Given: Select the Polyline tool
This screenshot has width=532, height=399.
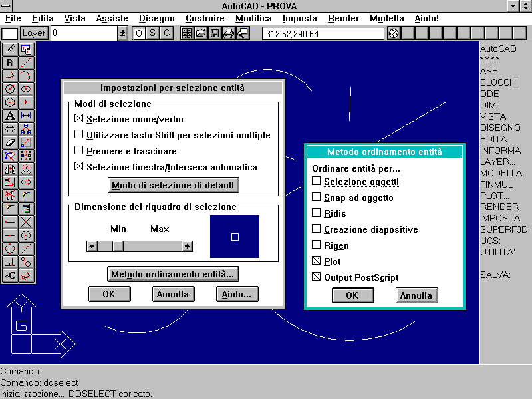Looking at the screenshot, I should pos(10,76).
